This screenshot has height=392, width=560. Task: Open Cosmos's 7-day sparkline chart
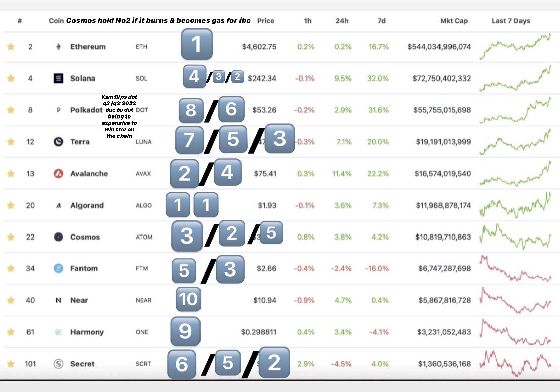[x=515, y=237]
